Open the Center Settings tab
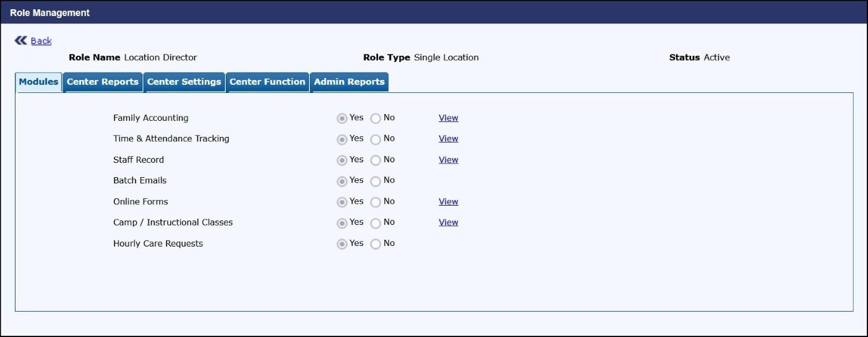The height and width of the screenshot is (337, 868). [184, 82]
